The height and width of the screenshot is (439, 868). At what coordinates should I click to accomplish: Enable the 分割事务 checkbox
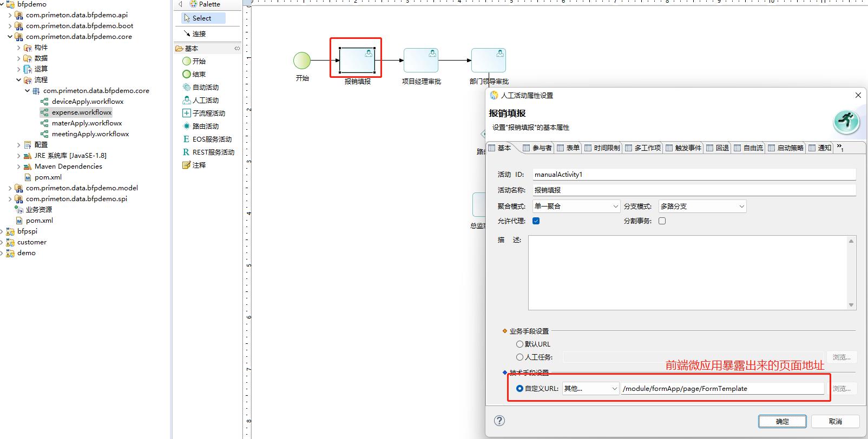662,221
